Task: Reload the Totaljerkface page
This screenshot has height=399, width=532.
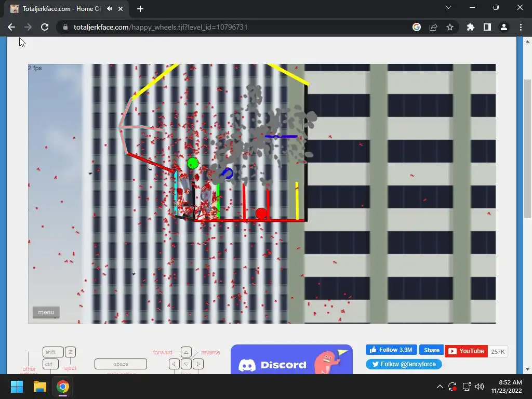Action: (45, 27)
